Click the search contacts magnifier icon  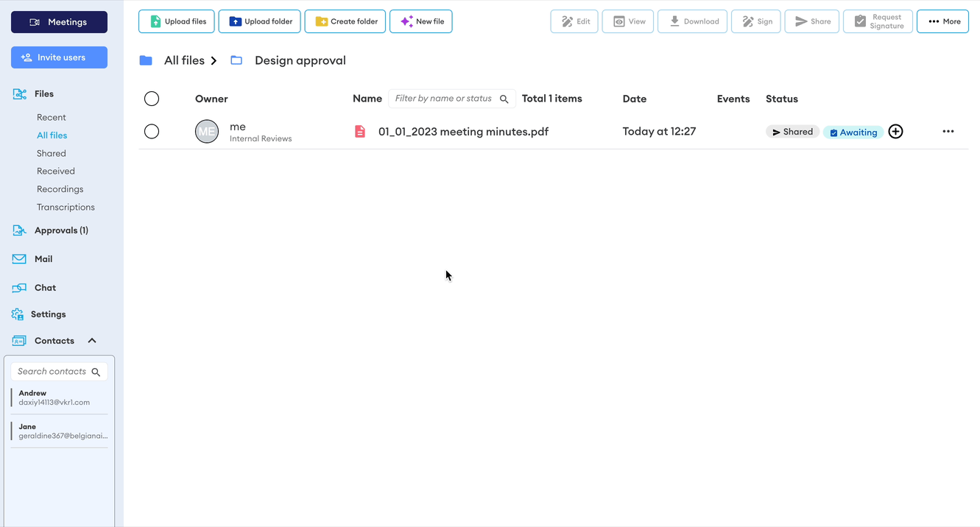pyautogui.click(x=96, y=372)
